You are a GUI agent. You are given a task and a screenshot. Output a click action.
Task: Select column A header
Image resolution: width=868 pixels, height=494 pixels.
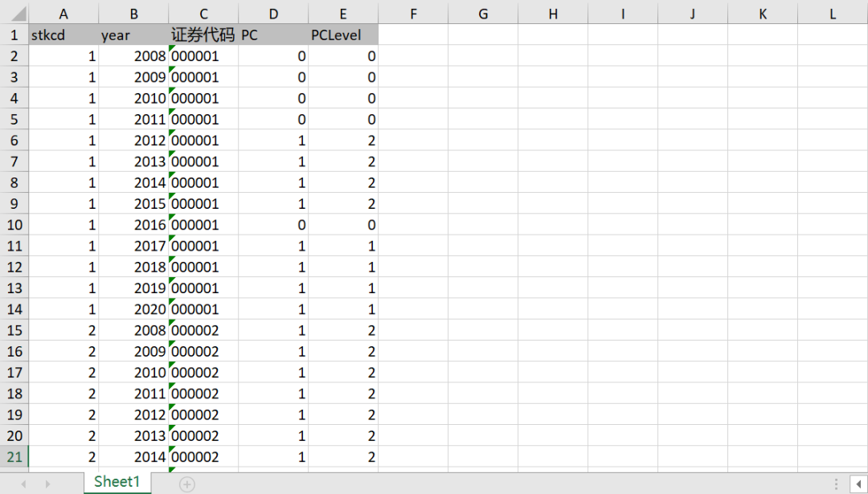(x=63, y=14)
